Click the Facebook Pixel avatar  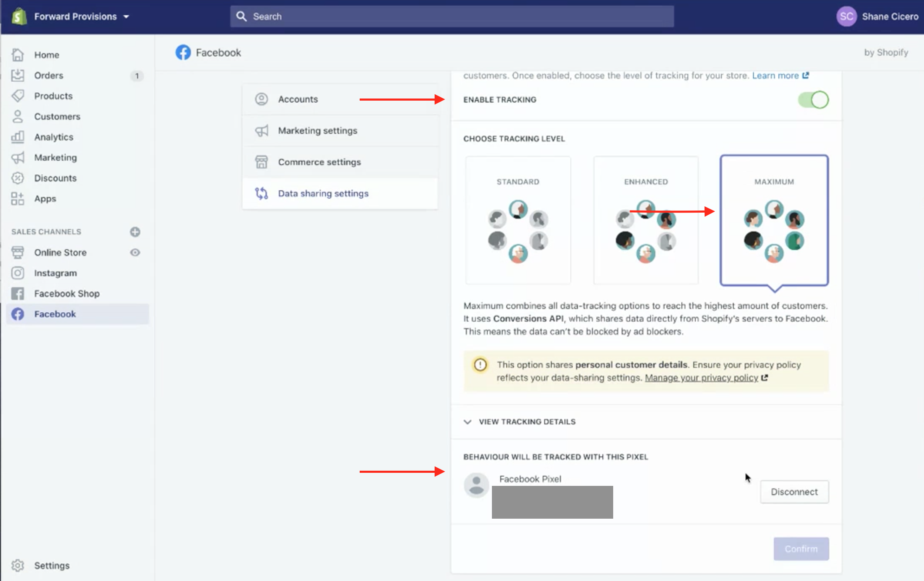(x=476, y=485)
